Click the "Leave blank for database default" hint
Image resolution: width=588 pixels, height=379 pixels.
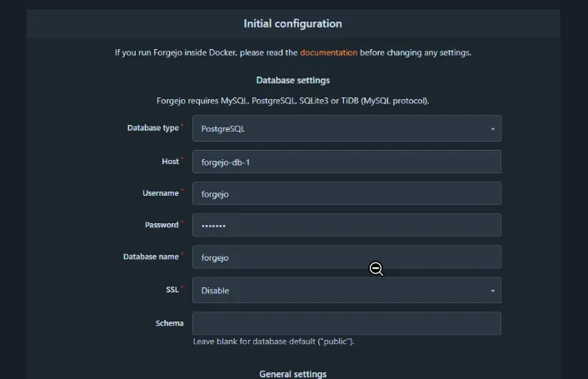[273, 342]
